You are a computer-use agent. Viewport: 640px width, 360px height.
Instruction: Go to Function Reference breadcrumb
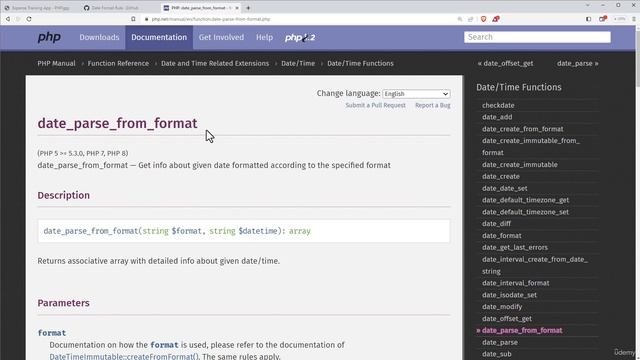(118, 63)
